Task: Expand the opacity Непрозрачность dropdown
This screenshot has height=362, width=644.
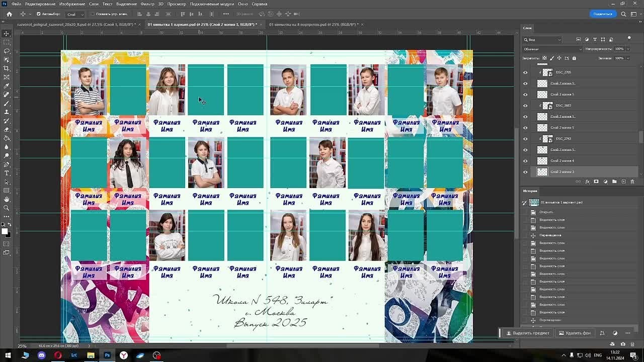Action: [x=628, y=49]
